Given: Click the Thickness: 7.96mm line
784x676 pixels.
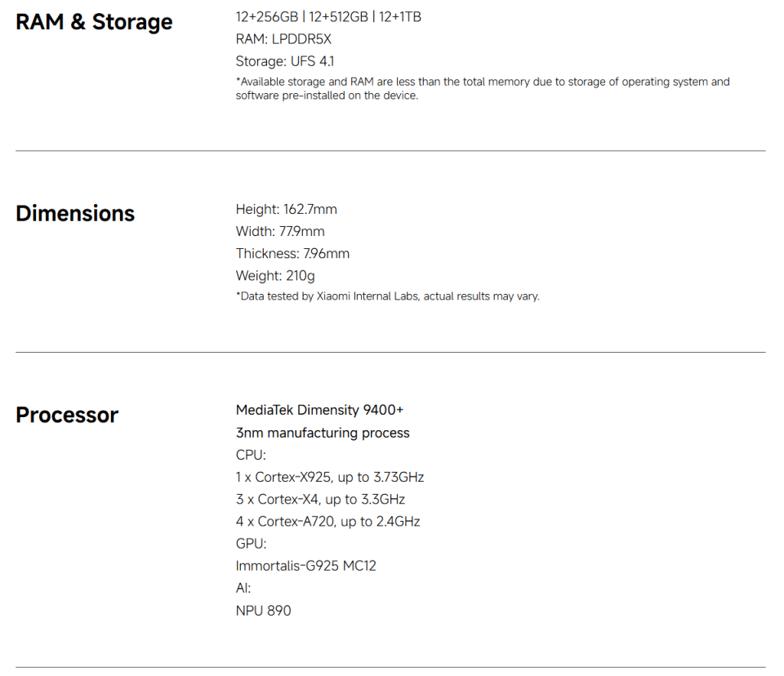Looking at the screenshot, I should (292, 254).
